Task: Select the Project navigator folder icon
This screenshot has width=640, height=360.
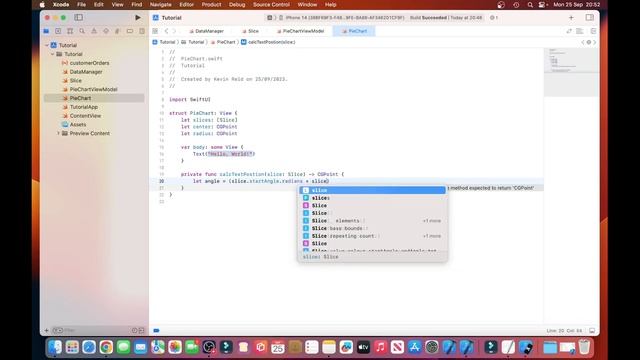Action: [46, 31]
